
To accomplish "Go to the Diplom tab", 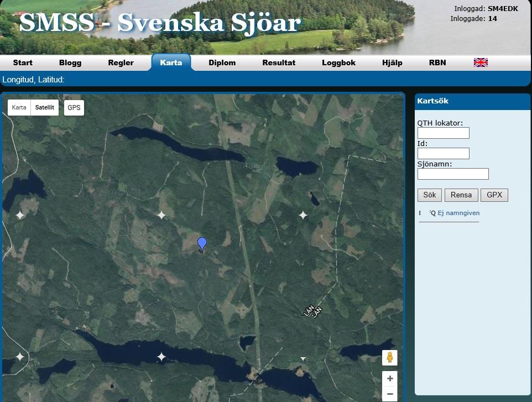I will pyautogui.click(x=222, y=62).
